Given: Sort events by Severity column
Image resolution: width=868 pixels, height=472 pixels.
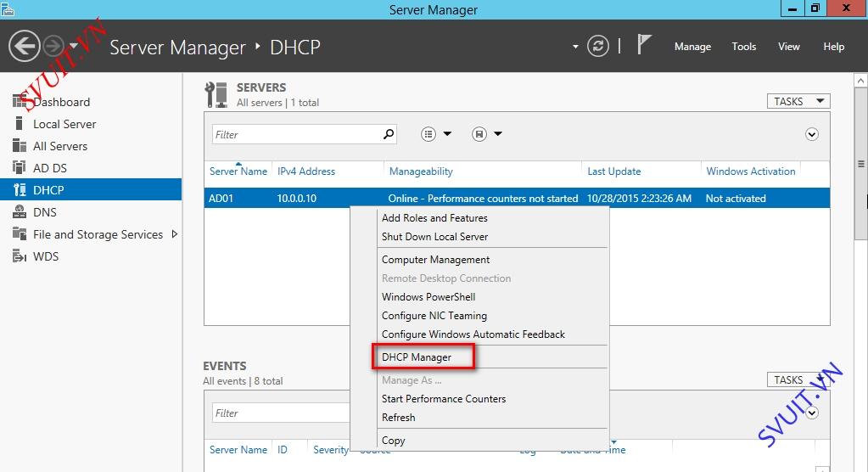Looking at the screenshot, I should point(330,450).
